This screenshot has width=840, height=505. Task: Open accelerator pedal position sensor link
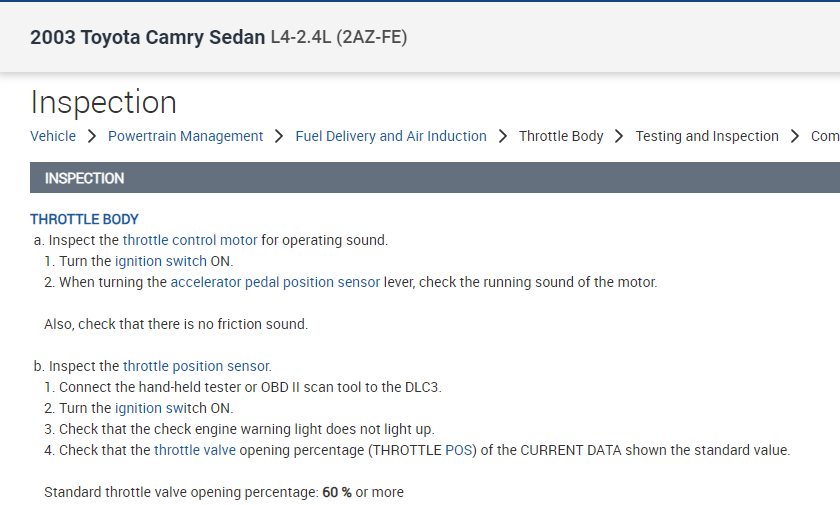pos(275,282)
